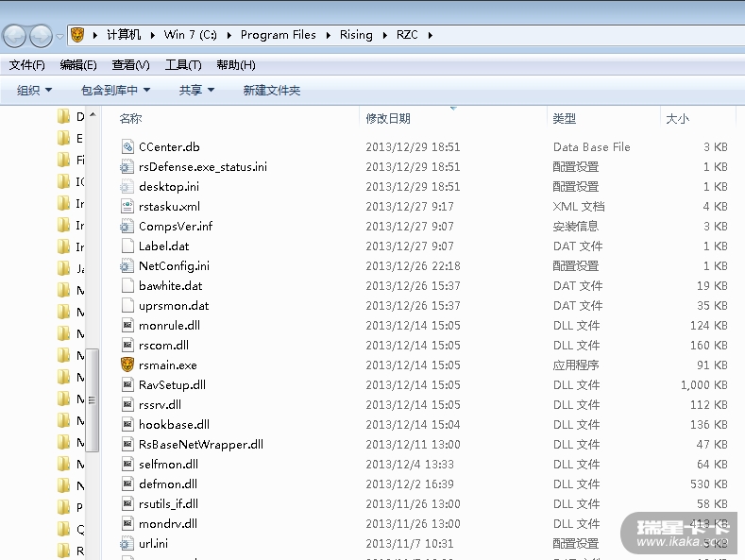This screenshot has width=745, height=560.
Task: Select rsmain.exe tiger icon
Action: click(127, 365)
